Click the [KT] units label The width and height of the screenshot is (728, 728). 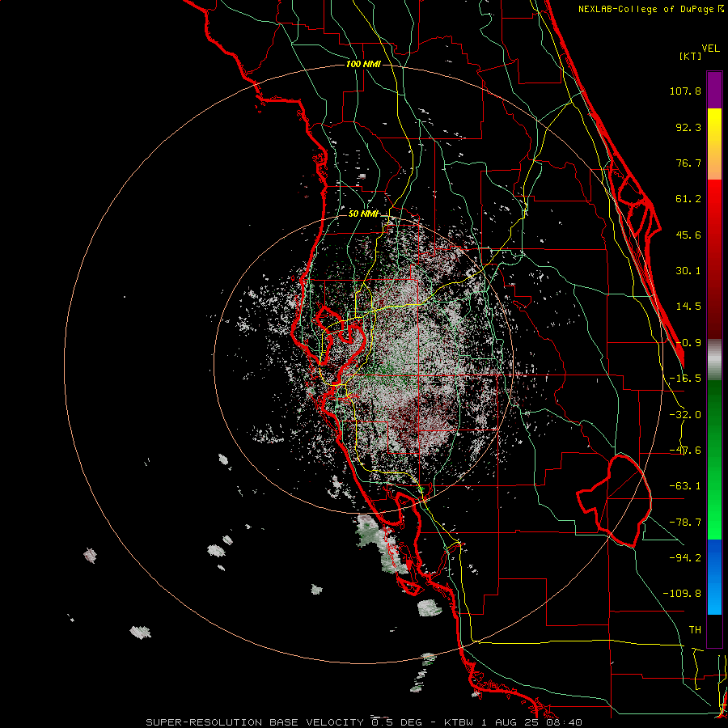[x=691, y=56]
